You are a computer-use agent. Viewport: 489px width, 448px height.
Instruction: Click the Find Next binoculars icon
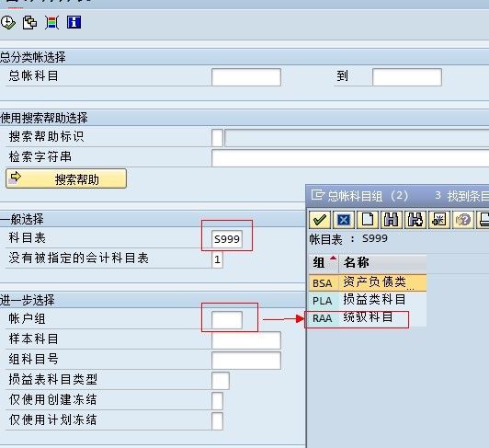tap(415, 220)
